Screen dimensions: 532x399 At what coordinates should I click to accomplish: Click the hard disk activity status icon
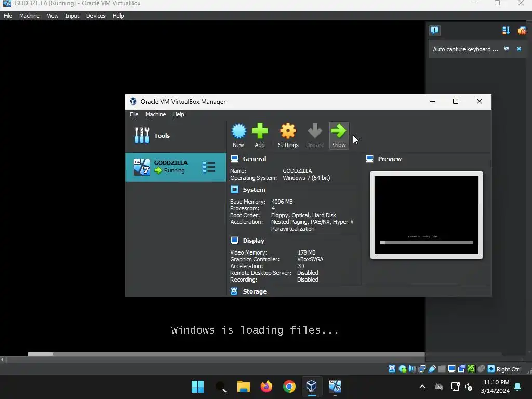(392, 369)
